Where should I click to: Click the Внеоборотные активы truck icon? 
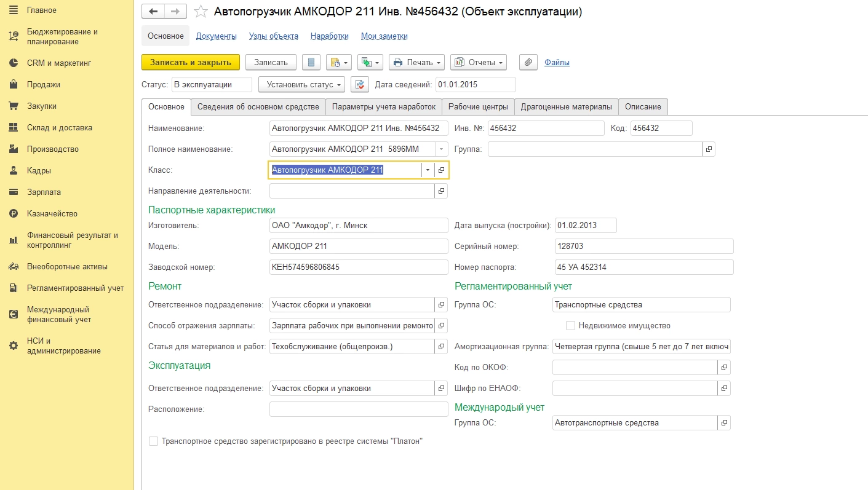(x=14, y=266)
